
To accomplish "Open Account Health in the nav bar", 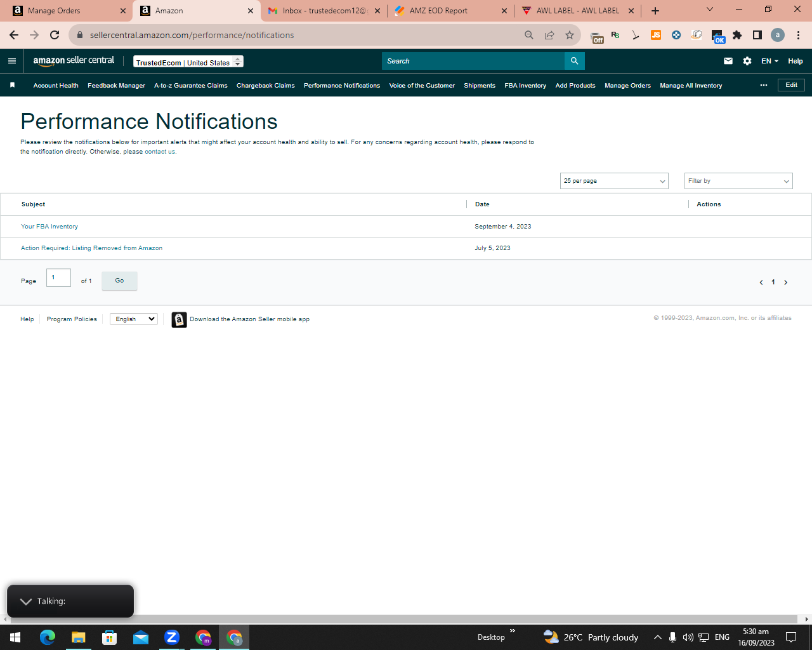I will click(56, 86).
